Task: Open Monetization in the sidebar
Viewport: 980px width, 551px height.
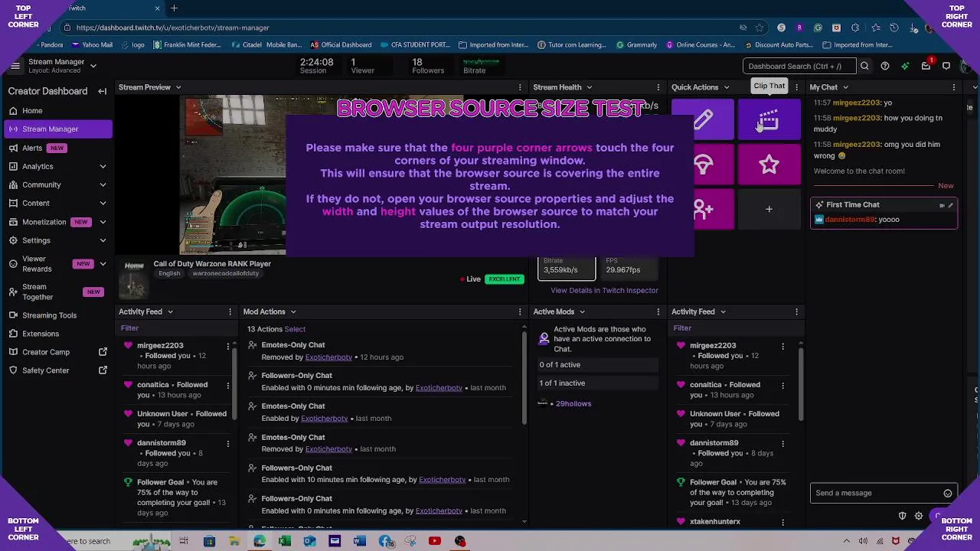Action: click(x=57, y=222)
